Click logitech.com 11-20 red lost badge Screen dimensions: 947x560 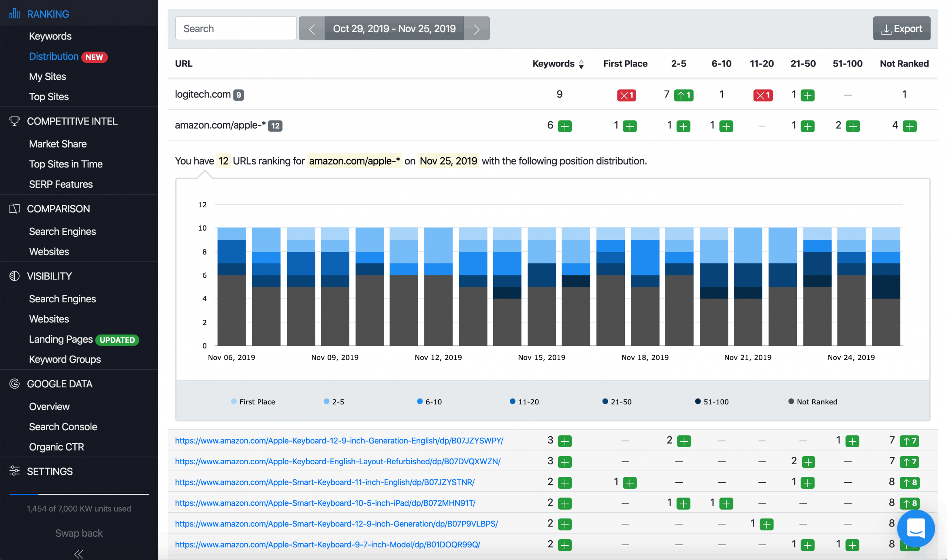coord(763,95)
